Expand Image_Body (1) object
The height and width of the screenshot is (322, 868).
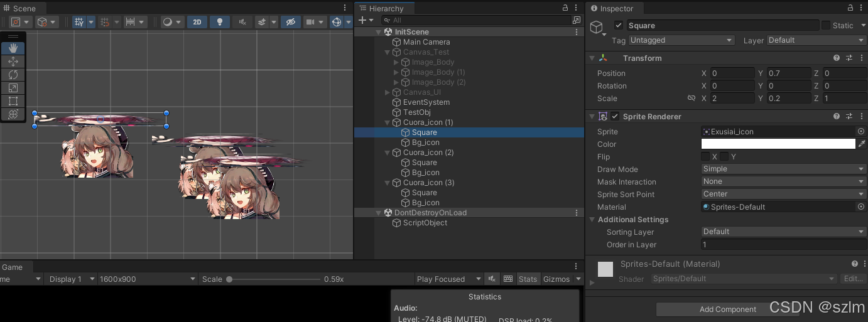pos(396,72)
